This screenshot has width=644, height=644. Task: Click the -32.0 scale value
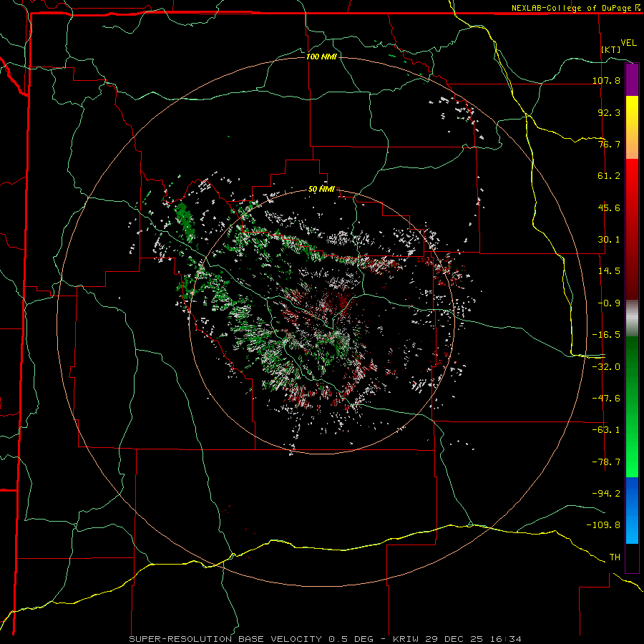point(606,367)
